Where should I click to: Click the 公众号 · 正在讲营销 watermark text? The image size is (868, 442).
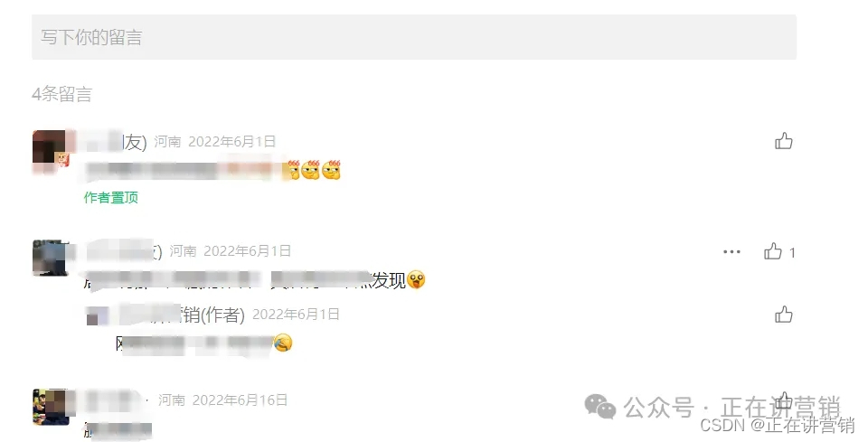coord(731,408)
